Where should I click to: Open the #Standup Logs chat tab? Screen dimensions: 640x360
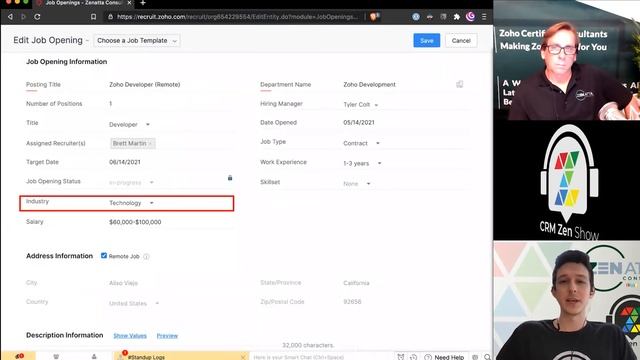[181, 357]
